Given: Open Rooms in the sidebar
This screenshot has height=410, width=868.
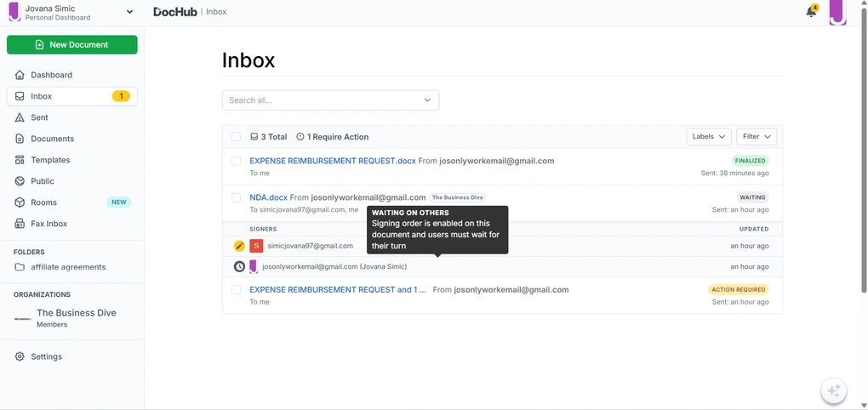Looking at the screenshot, I should [x=72, y=202].
